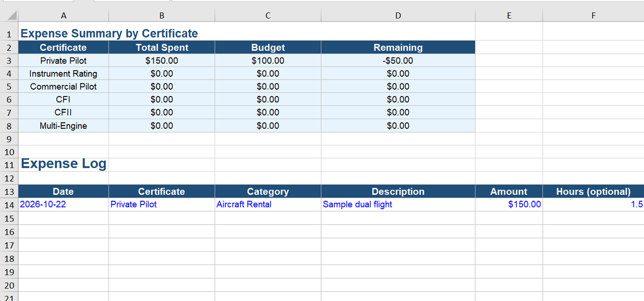Select the 1.5 hours cell
This screenshot has width=644, height=301.
pyautogui.click(x=593, y=204)
